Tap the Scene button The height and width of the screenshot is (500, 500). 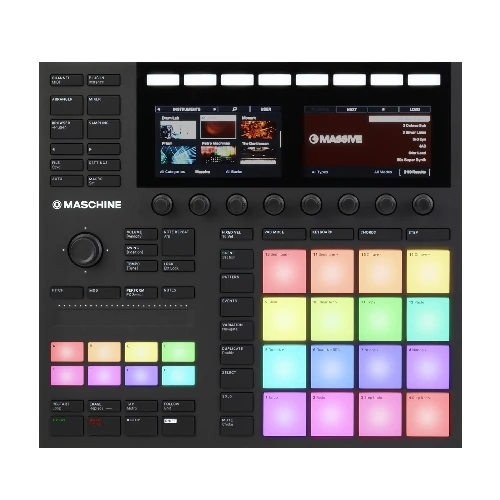[237, 259]
